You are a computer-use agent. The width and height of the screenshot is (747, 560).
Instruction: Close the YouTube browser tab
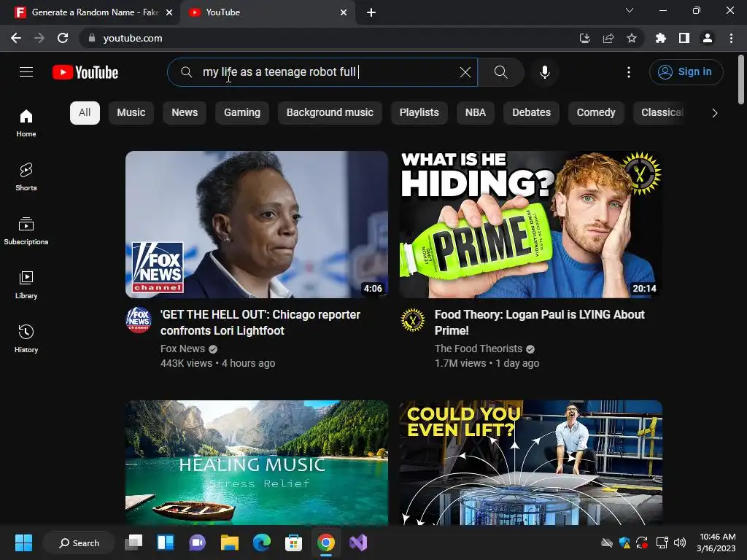[x=344, y=12]
